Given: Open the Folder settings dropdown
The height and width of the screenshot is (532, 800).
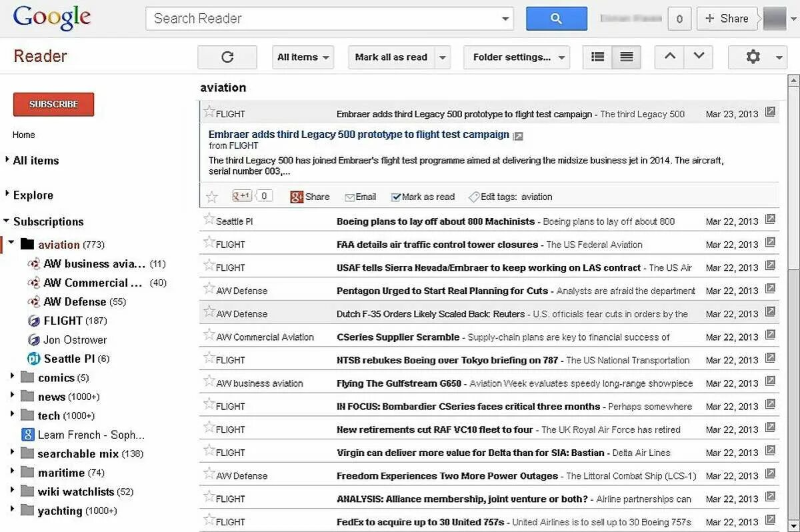Looking at the screenshot, I should [517, 57].
